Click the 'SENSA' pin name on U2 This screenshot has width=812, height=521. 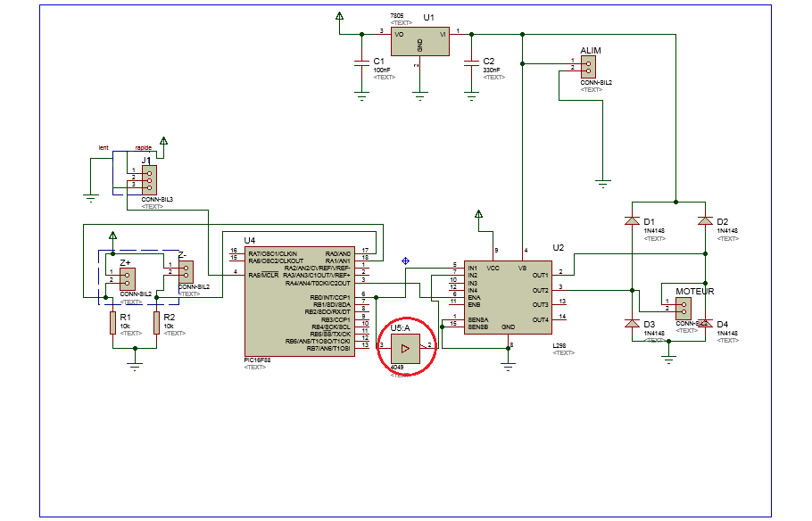coord(478,320)
